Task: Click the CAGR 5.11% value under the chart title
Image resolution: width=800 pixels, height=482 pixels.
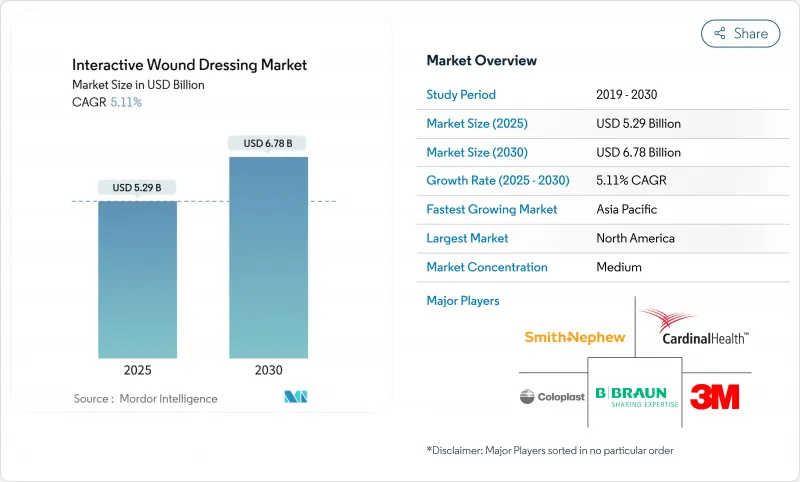Action: [125, 102]
